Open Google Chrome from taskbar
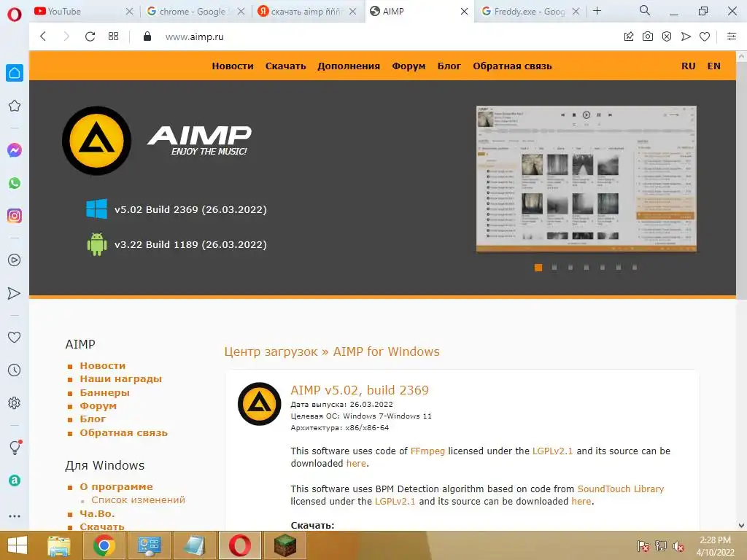 click(x=104, y=545)
